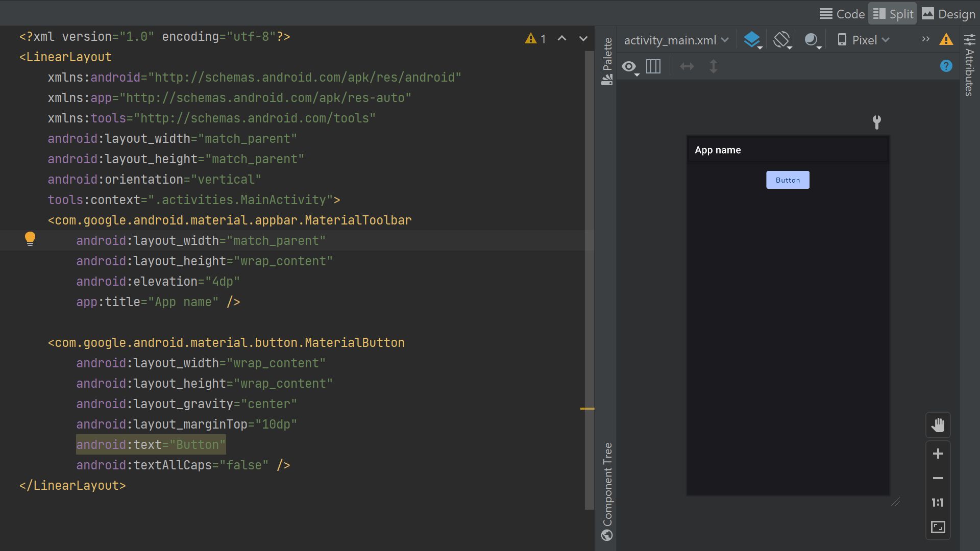Viewport: 980px width, 551px height.
Task: Click the android:orientation="vertical" line
Action: click(154, 179)
